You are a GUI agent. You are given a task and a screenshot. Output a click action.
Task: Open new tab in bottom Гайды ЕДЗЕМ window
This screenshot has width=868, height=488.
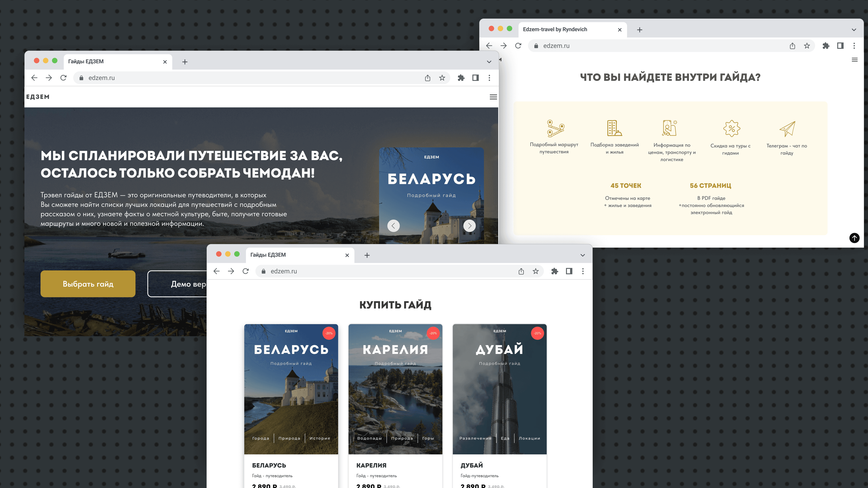(367, 255)
